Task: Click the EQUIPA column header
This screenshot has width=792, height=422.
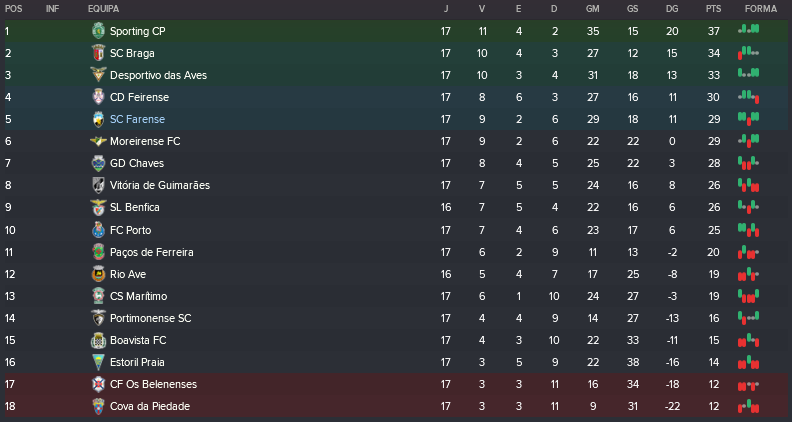Action: click(x=104, y=8)
